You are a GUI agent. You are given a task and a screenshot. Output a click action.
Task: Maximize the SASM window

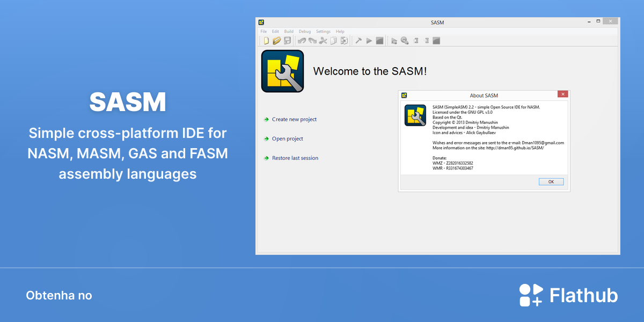tap(598, 21)
